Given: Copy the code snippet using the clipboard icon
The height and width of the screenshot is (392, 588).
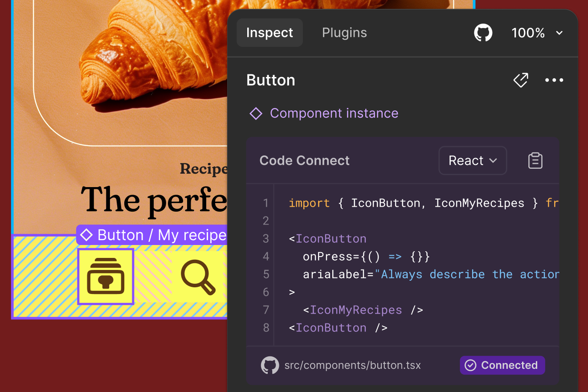Looking at the screenshot, I should (x=535, y=160).
